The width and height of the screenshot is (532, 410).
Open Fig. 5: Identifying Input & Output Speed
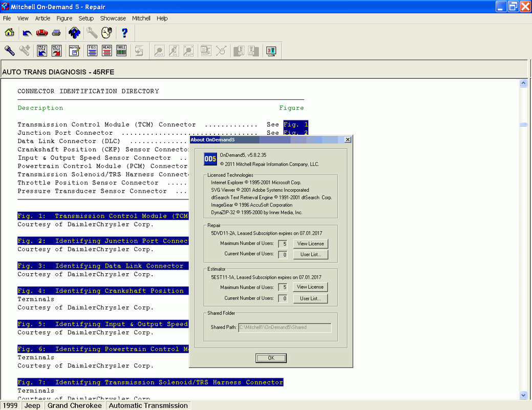coord(103,324)
